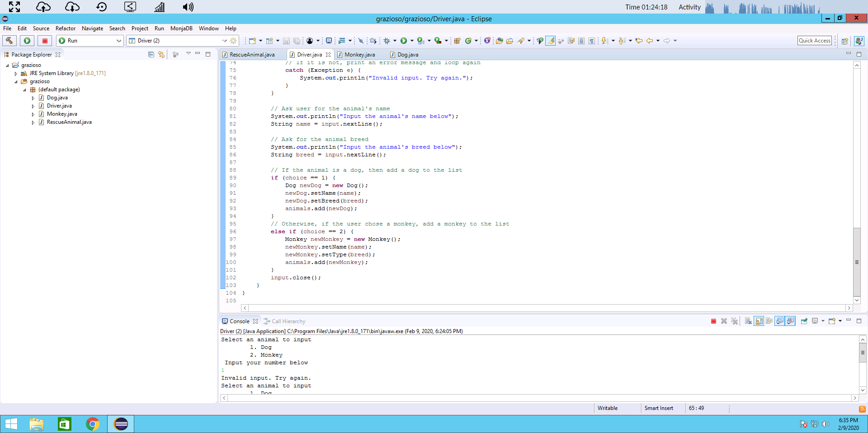Toggle Show Console When Standard Out Changes
The height and width of the screenshot is (433, 868).
780,321
